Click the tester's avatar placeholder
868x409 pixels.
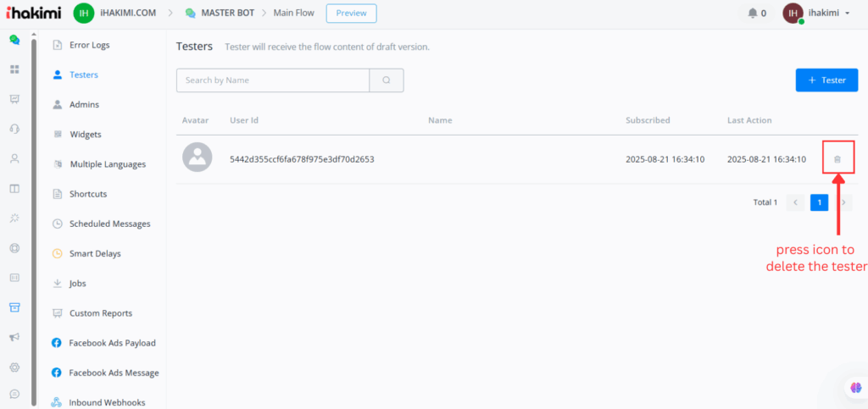[198, 158]
